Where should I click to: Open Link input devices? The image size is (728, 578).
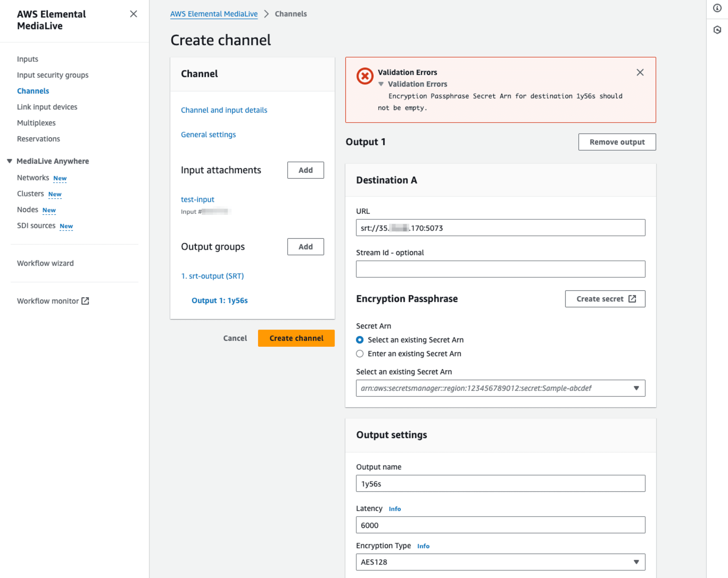tap(47, 107)
